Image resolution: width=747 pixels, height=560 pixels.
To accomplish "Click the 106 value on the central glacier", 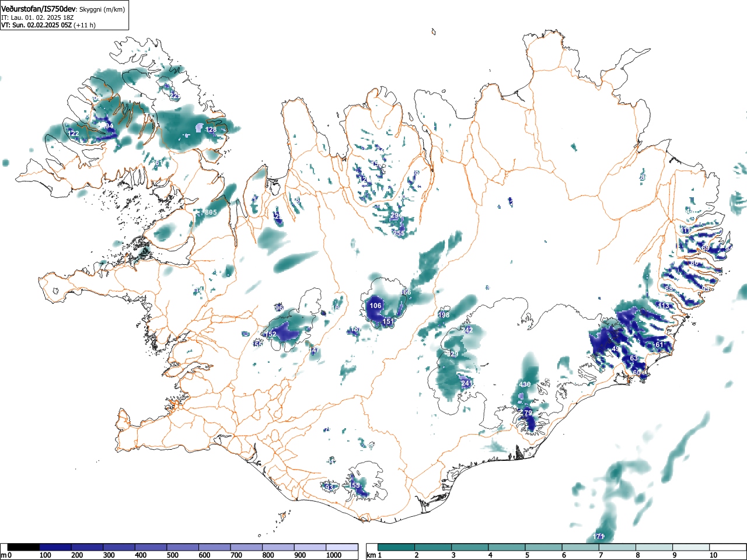I will coord(375,306).
